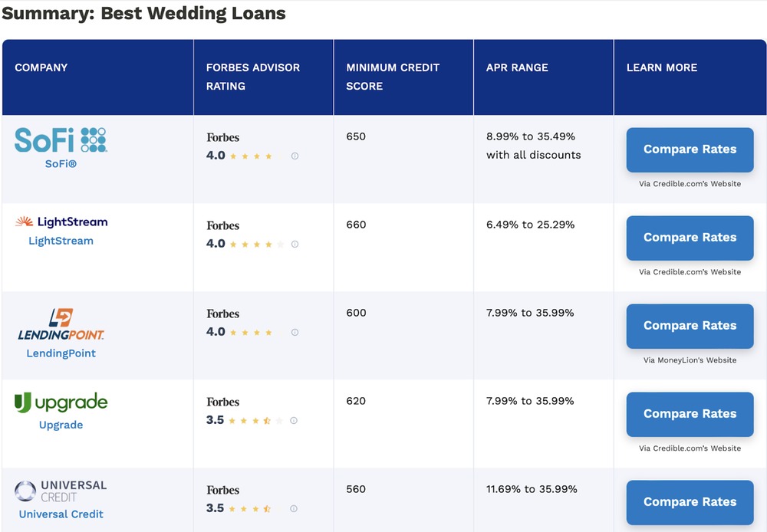The height and width of the screenshot is (532, 767).
Task: Click the 3.5 rating value for Upgrade
Action: (216, 420)
